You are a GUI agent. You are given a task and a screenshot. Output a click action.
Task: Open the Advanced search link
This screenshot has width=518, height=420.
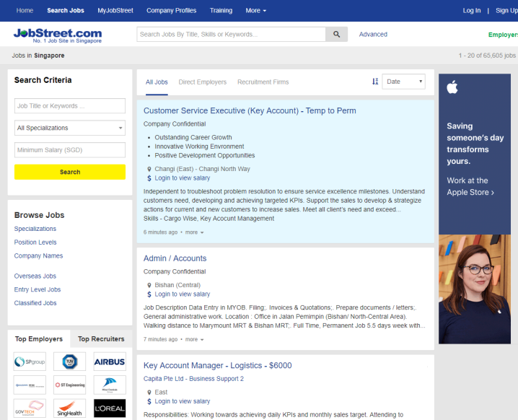[x=373, y=35]
